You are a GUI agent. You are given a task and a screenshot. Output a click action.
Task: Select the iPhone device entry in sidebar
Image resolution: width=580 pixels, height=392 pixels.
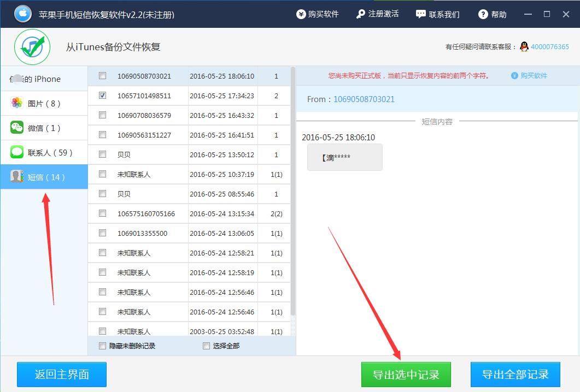pyautogui.click(x=44, y=79)
